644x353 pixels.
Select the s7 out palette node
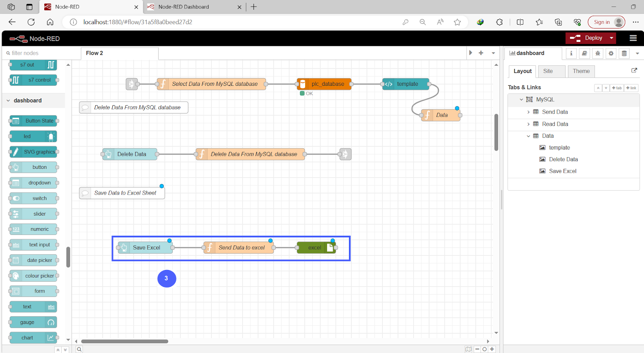pos(33,64)
